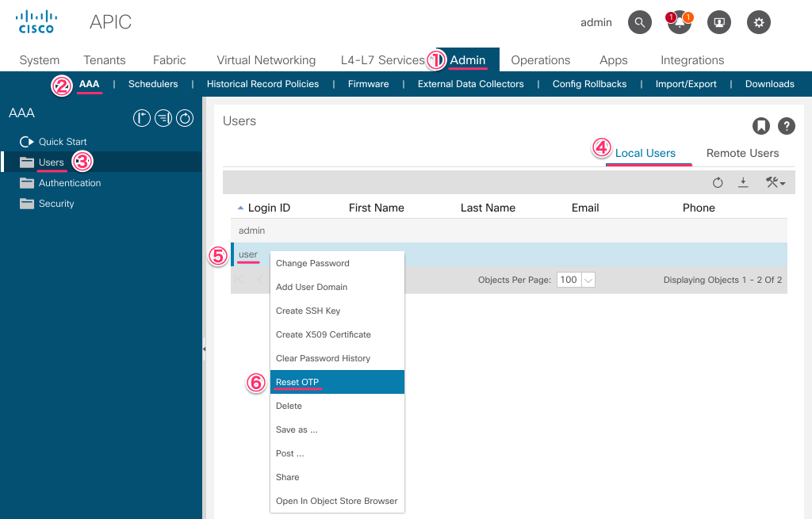The width and height of the screenshot is (812, 519).
Task: Click the session monitor icon in header
Action: (x=718, y=22)
